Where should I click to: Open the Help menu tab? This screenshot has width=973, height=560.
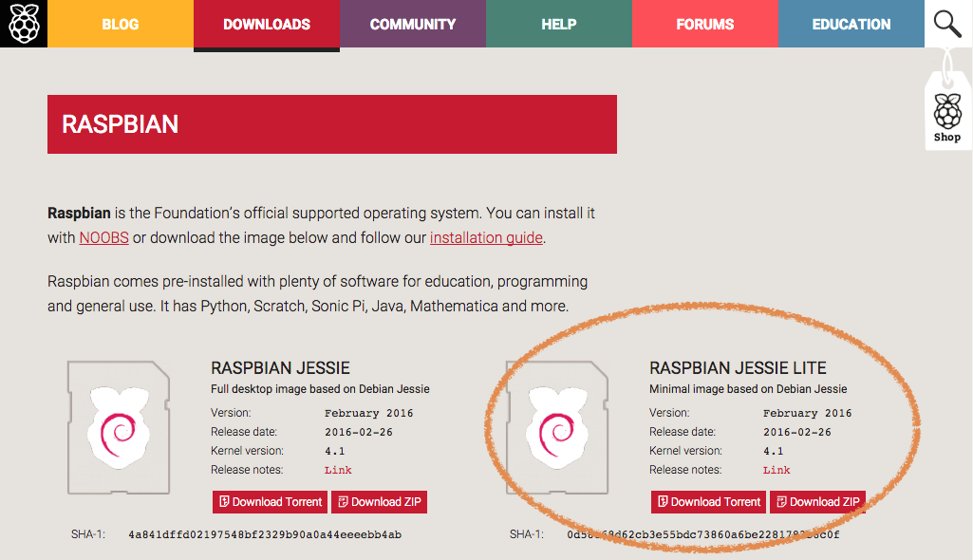(x=559, y=24)
